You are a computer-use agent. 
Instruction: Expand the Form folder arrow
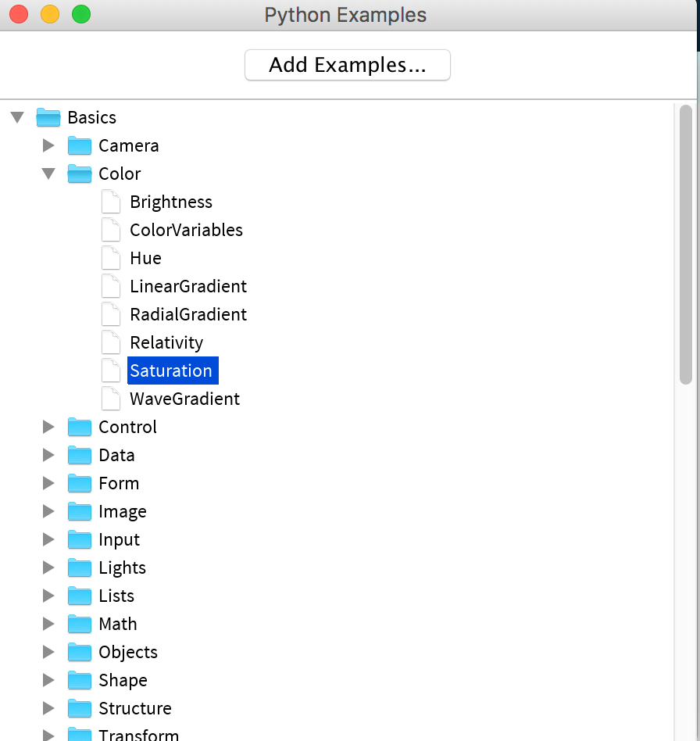click(48, 483)
